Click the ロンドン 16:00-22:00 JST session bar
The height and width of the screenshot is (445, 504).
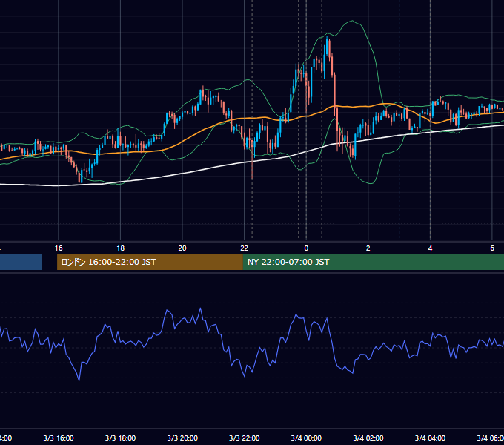point(150,262)
